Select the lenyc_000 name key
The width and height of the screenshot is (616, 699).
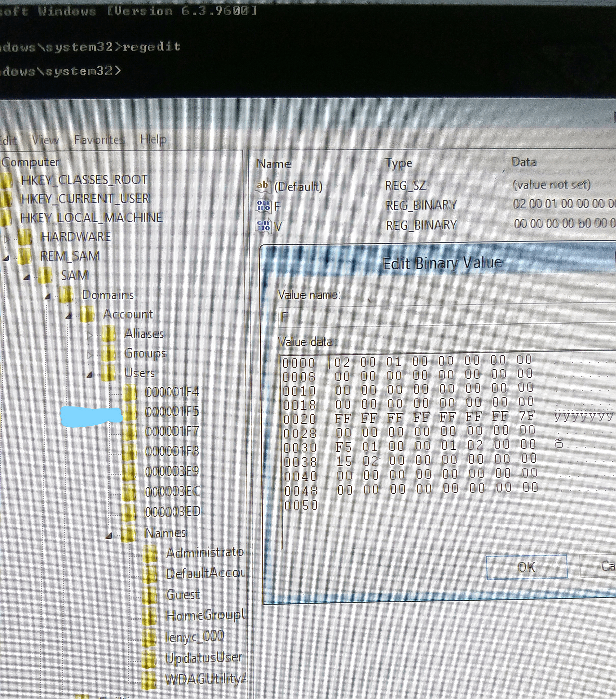pyautogui.click(x=194, y=636)
